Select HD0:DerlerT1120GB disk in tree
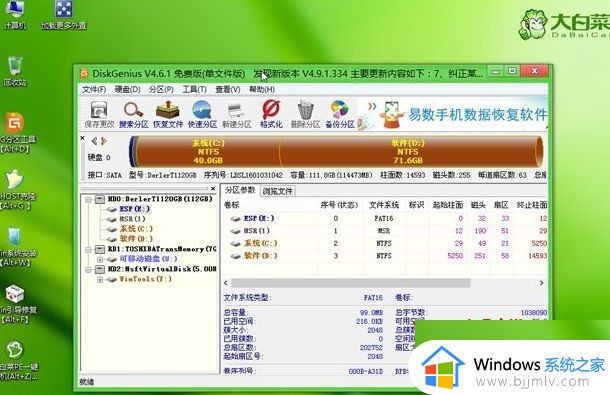 [x=160, y=199]
